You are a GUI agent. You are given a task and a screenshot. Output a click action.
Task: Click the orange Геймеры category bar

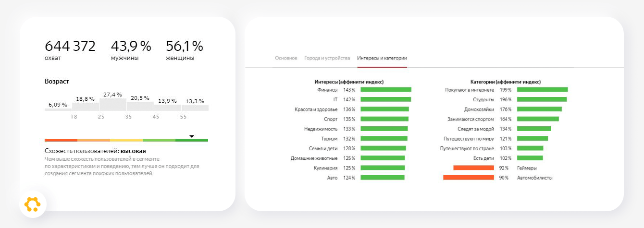pyautogui.click(x=473, y=168)
